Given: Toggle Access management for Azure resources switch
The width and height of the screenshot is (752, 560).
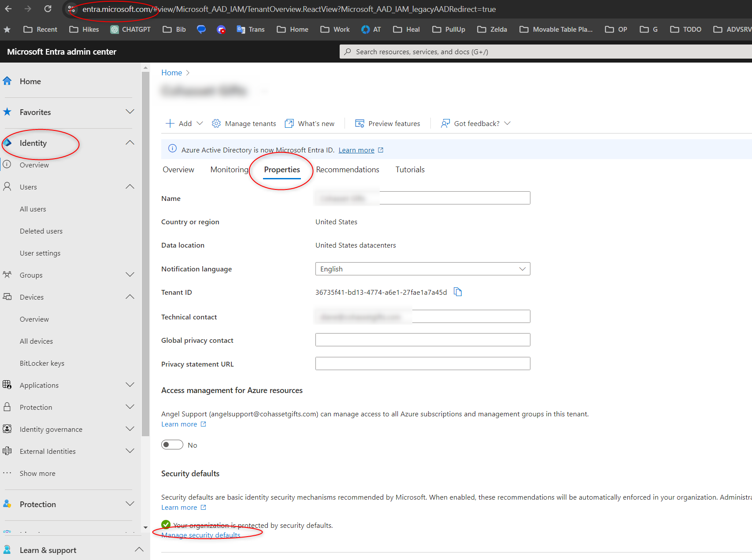Looking at the screenshot, I should [x=172, y=445].
